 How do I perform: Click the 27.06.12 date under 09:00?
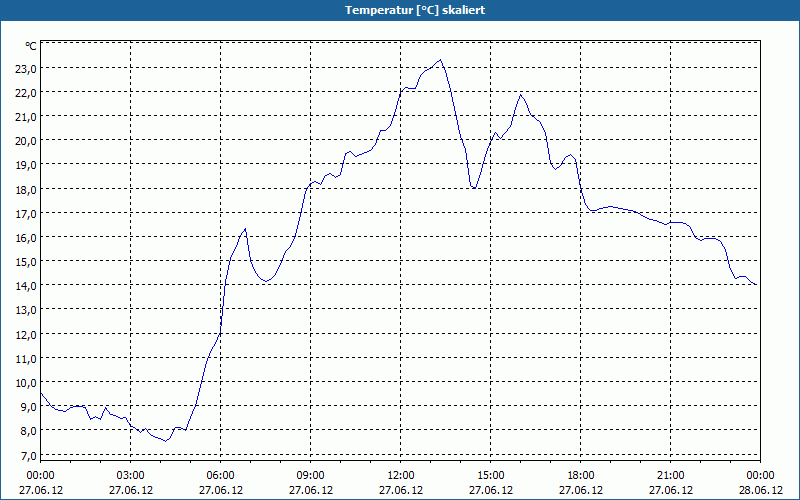pyautogui.click(x=311, y=490)
